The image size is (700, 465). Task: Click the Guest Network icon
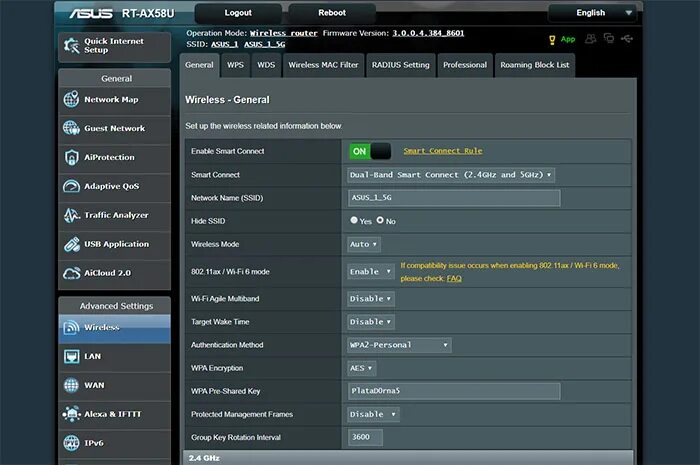pos(71,128)
